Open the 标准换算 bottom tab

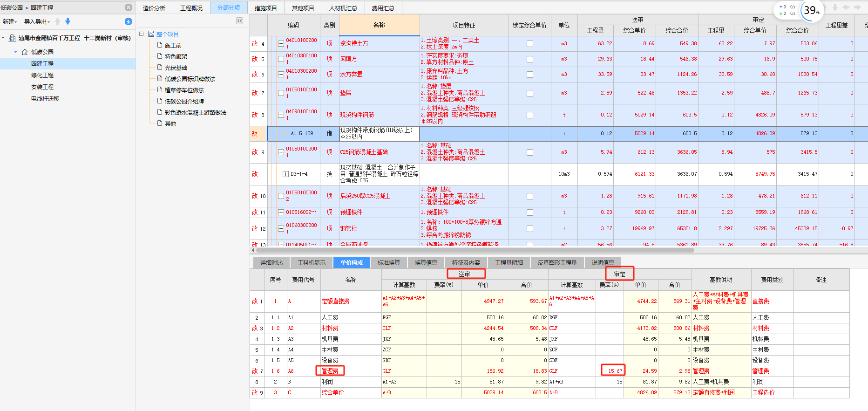click(x=389, y=262)
